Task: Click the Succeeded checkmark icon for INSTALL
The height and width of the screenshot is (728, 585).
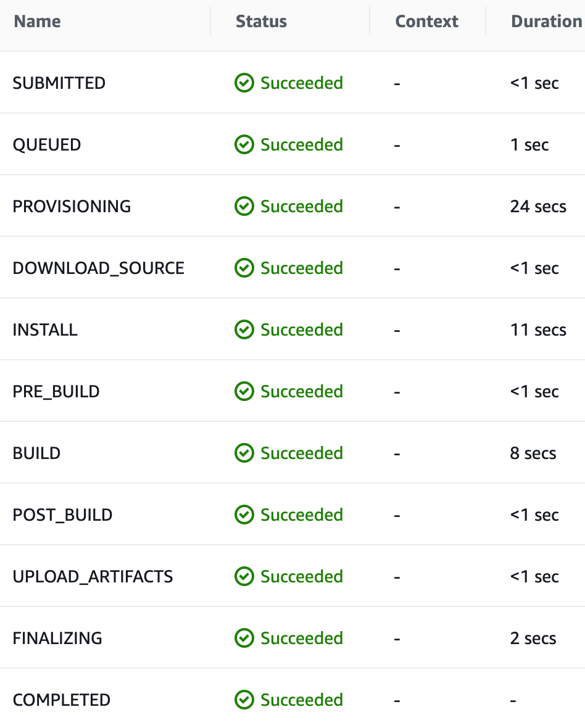Action: pyautogui.click(x=244, y=329)
